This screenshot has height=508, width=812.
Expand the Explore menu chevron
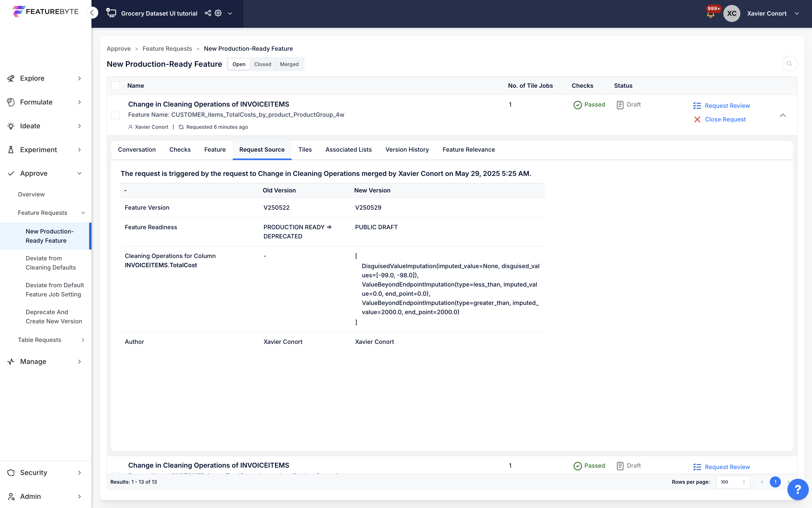(80, 78)
